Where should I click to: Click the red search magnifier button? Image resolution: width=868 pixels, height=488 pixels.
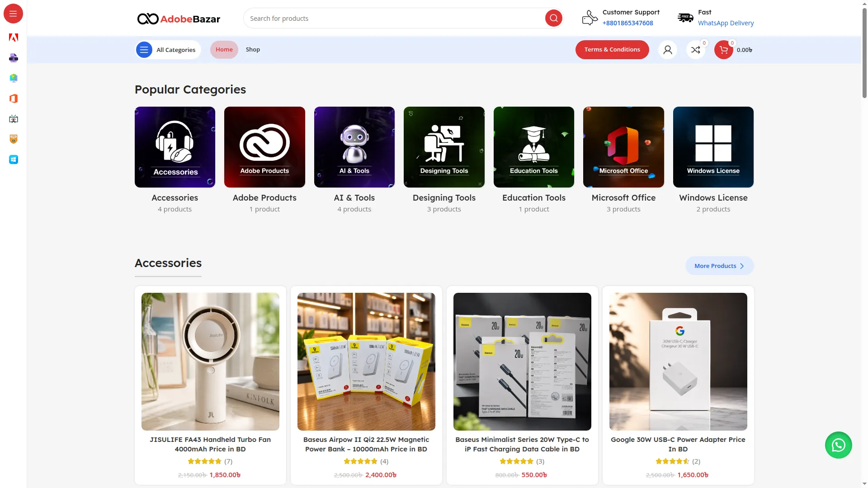coord(553,18)
